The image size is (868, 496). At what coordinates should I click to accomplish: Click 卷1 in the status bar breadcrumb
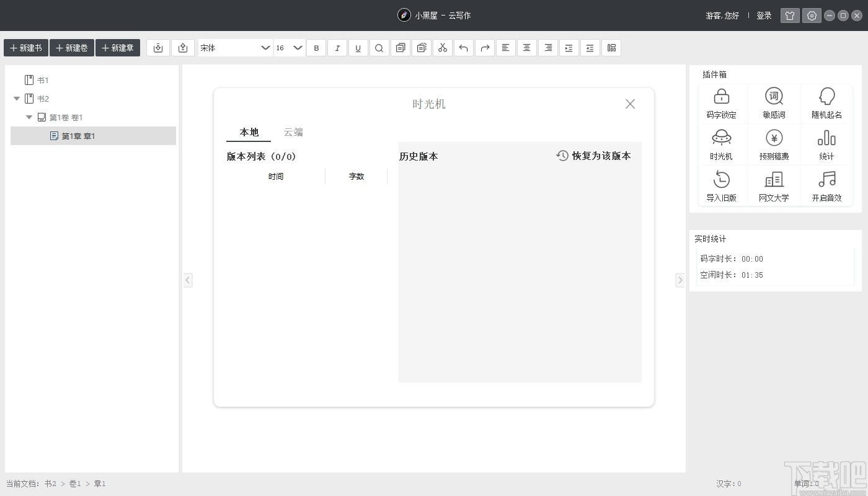click(75, 484)
